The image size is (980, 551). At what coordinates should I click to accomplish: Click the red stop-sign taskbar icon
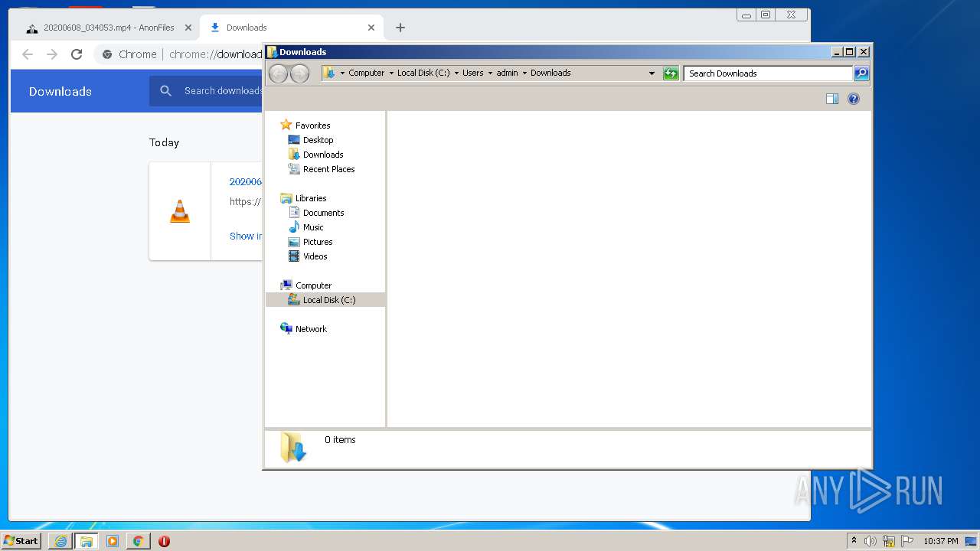point(164,541)
